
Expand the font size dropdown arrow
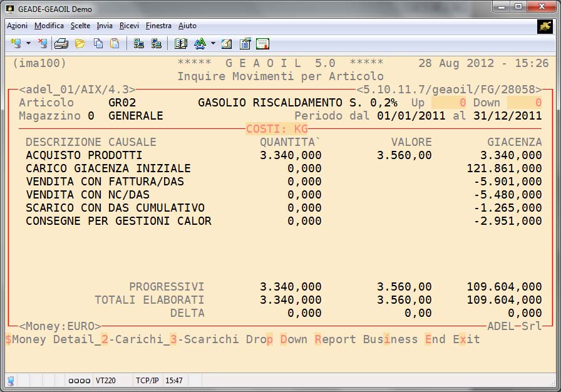click(213, 44)
